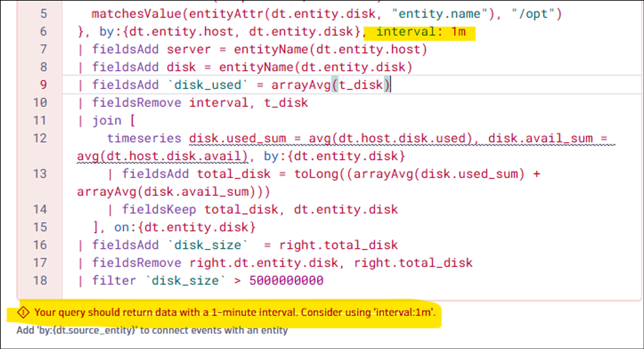Click line number 12 in gutter
This screenshot has width=644, height=349.
pos(40,138)
